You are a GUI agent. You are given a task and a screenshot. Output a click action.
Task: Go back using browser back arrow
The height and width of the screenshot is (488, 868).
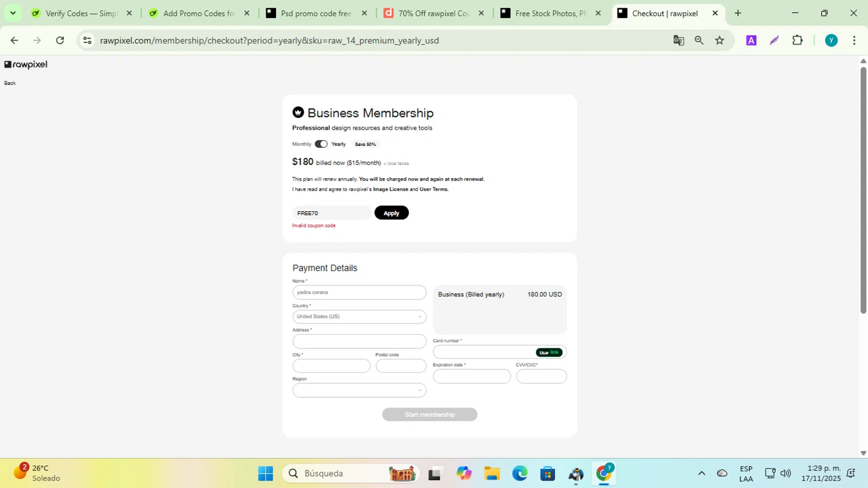[x=14, y=41]
